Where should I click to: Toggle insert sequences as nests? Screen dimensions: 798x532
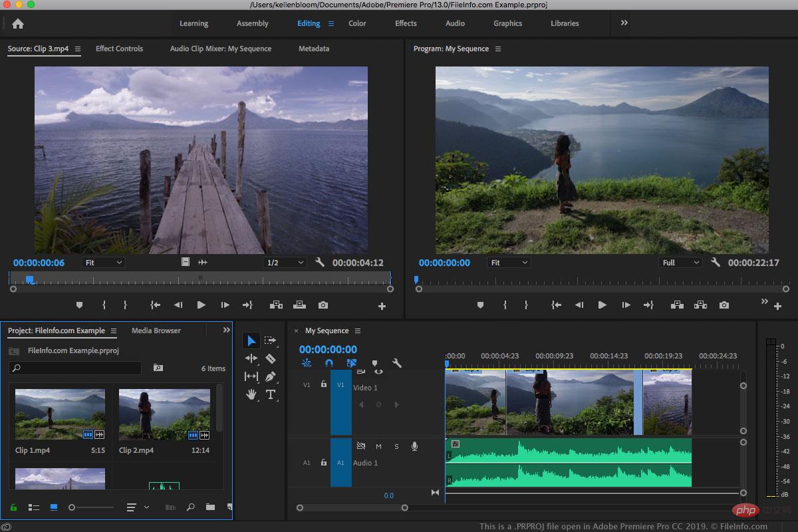(x=306, y=363)
